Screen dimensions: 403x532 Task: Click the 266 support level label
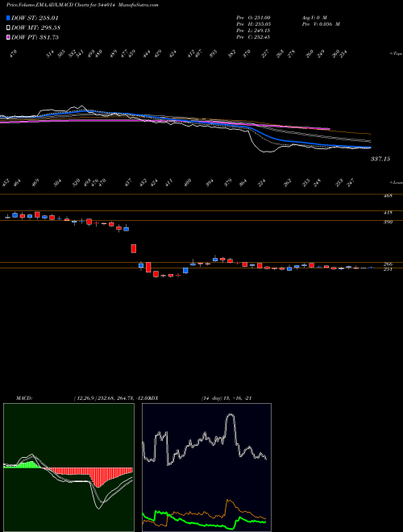(x=388, y=264)
